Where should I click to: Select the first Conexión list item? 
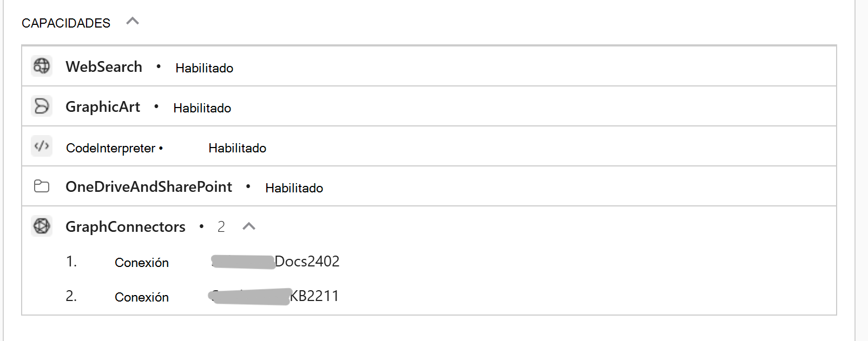(x=142, y=263)
